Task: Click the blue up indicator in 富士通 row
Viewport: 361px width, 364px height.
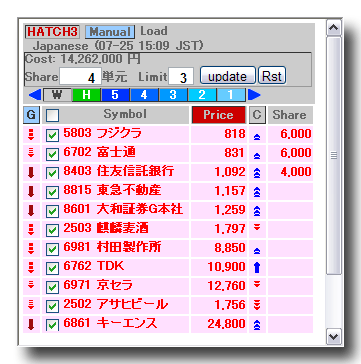Action: (257, 156)
